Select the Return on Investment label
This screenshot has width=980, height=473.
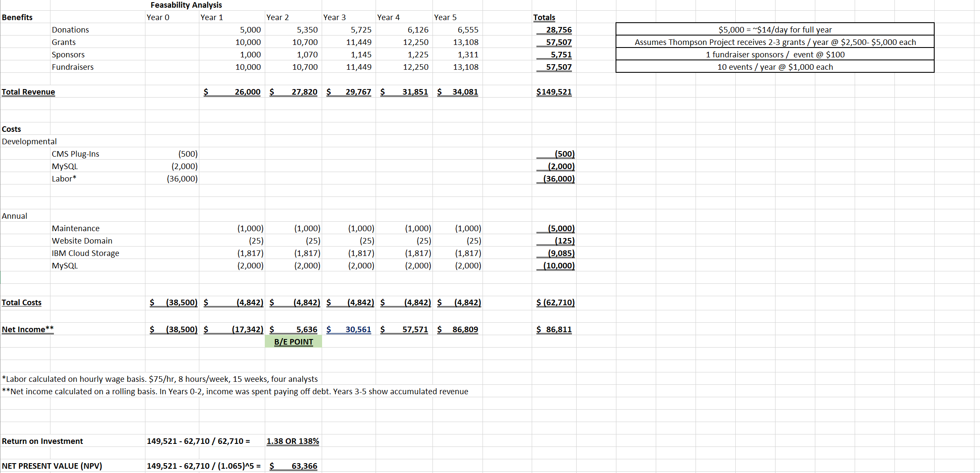[x=42, y=441]
